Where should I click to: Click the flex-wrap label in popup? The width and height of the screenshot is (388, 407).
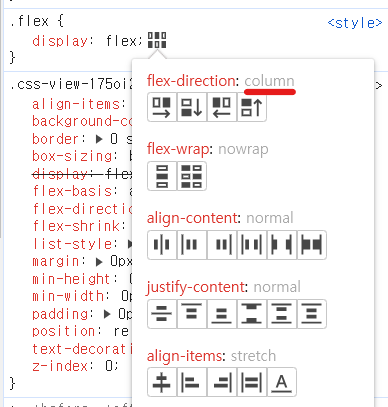click(x=178, y=150)
